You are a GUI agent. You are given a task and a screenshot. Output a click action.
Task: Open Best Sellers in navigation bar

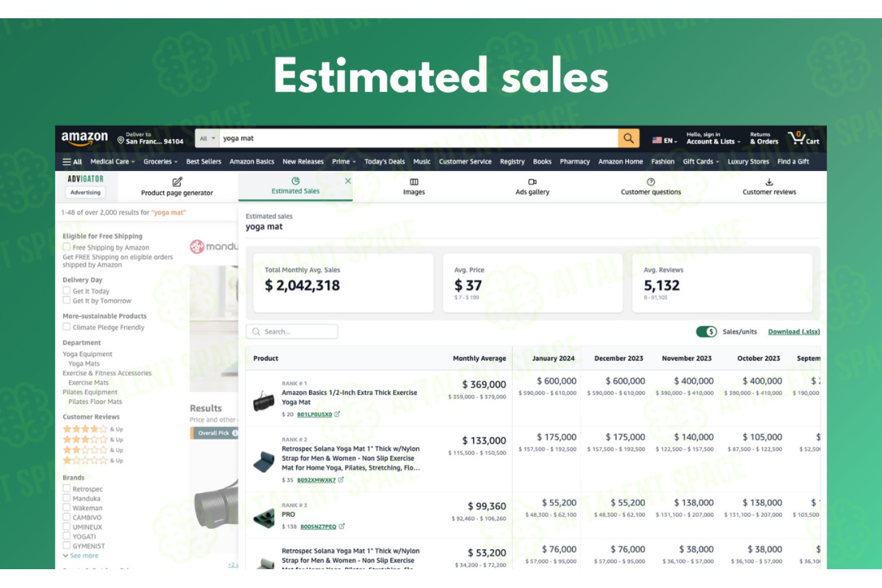click(x=203, y=162)
